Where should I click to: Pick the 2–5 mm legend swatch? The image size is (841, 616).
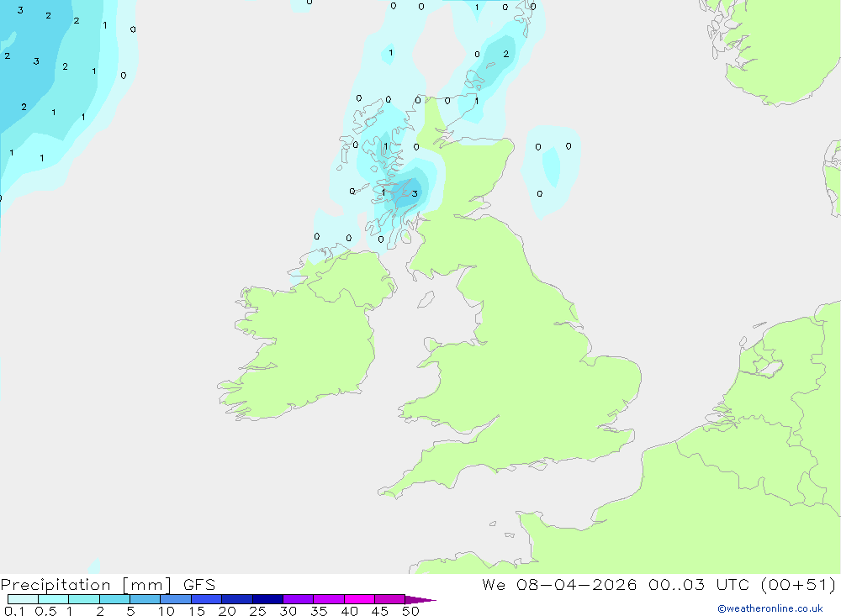click(x=114, y=599)
